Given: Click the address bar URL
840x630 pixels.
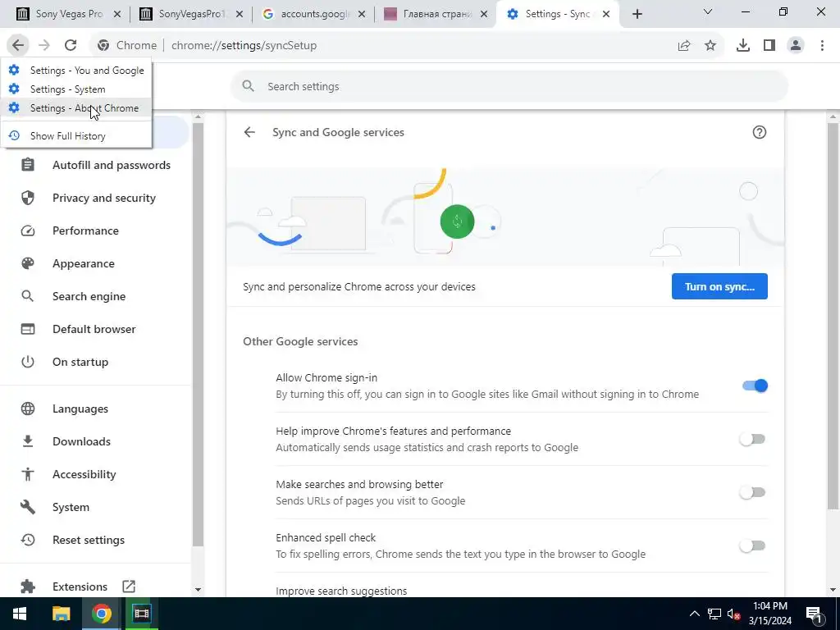Looking at the screenshot, I should click(244, 46).
